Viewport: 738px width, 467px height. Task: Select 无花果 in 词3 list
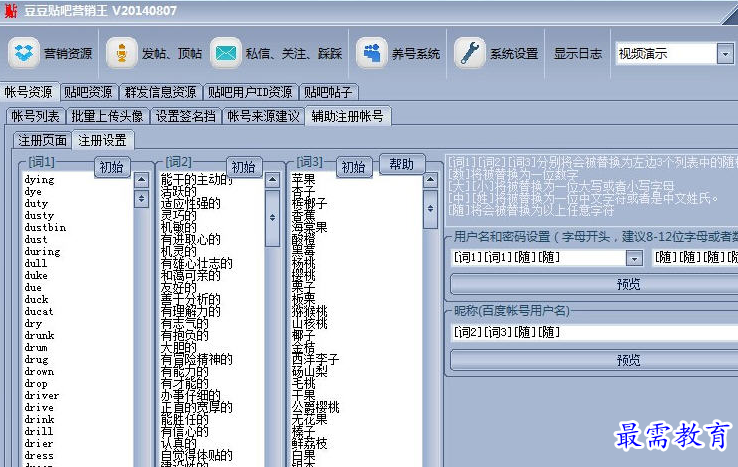[310, 419]
